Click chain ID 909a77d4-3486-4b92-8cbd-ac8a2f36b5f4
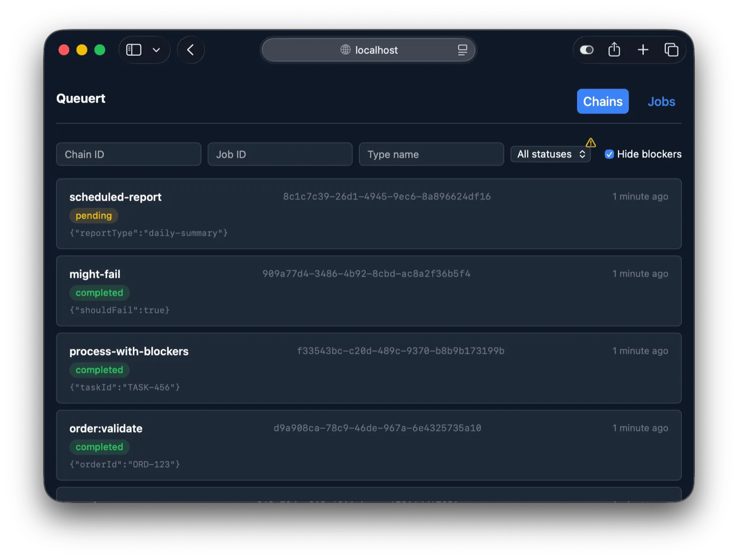Screen dimensions: 738x560 click(x=366, y=274)
